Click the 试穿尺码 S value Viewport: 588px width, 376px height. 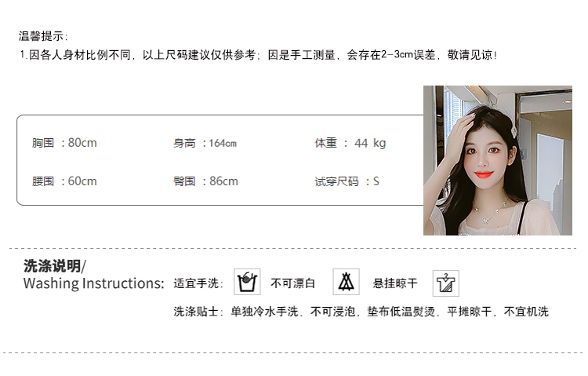pos(347,181)
